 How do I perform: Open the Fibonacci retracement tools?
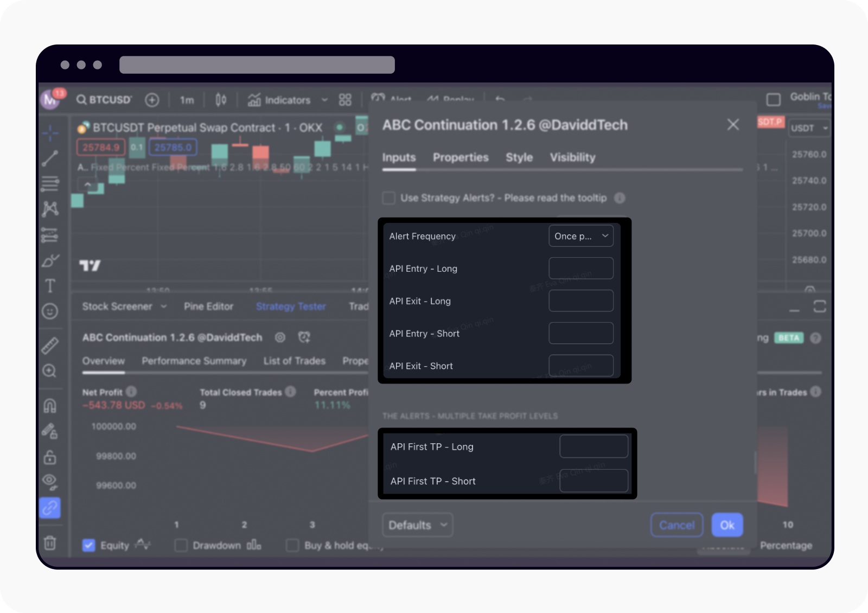pyautogui.click(x=50, y=184)
